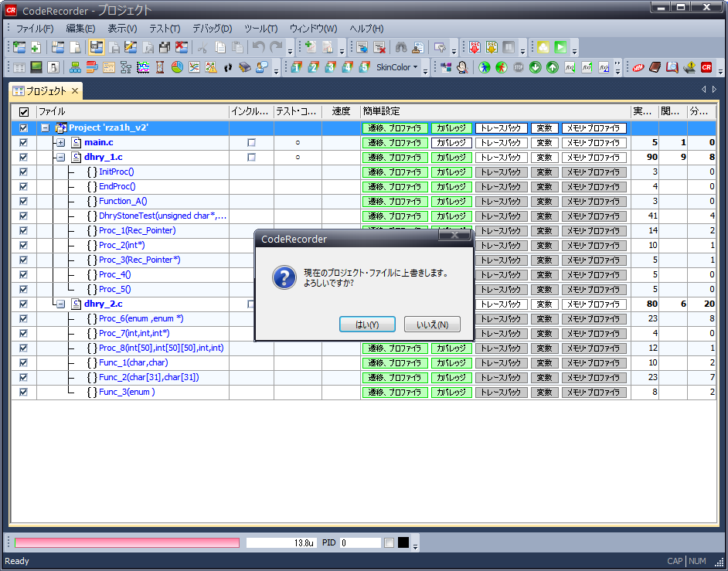Uncheck the Func_3(enum) row checkbox

pyautogui.click(x=24, y=393)
